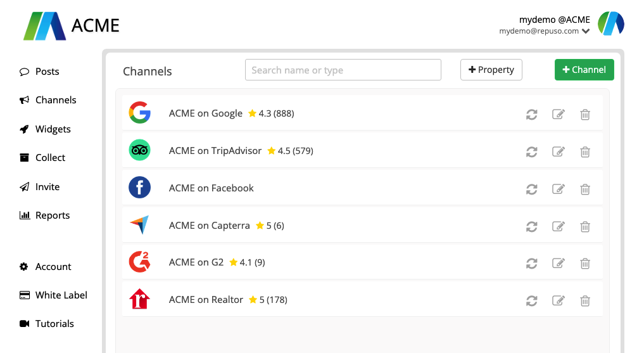This screenshot has height=353, width=644.
Task: Open Invite in the sidebar
Action: tap(39, 186)
